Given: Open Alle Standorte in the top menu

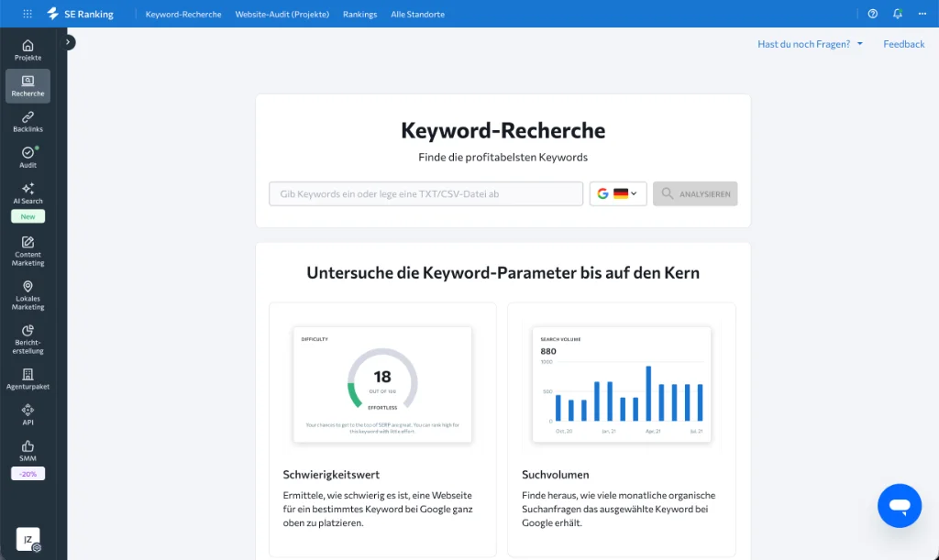Looking at the screenshot, I should (x=417, y=14).
